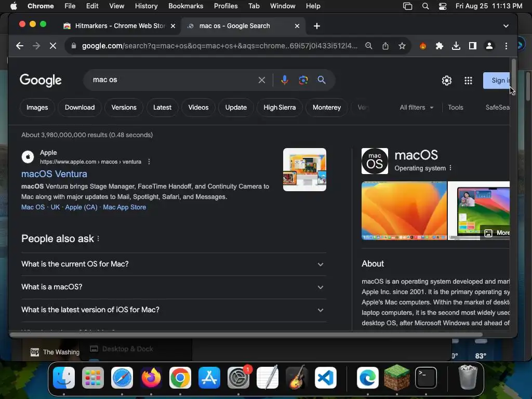Screen dimensions: 532x399
Task: Open Google search settings gear
Action: pos(446,81)
